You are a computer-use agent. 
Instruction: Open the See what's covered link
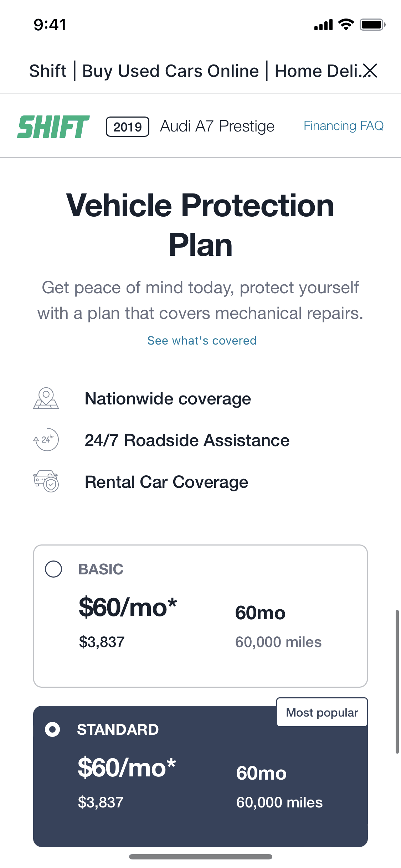(x=202, y=341)
